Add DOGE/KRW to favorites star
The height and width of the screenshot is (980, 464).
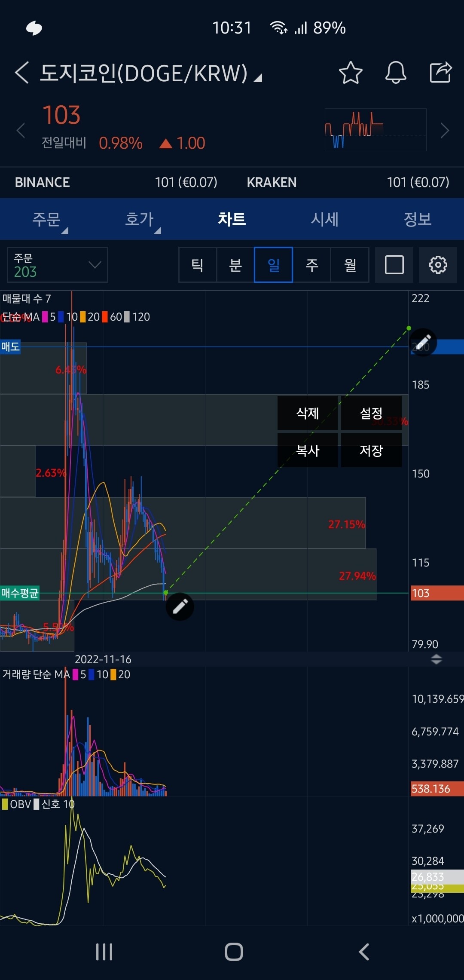pos(351,72)
